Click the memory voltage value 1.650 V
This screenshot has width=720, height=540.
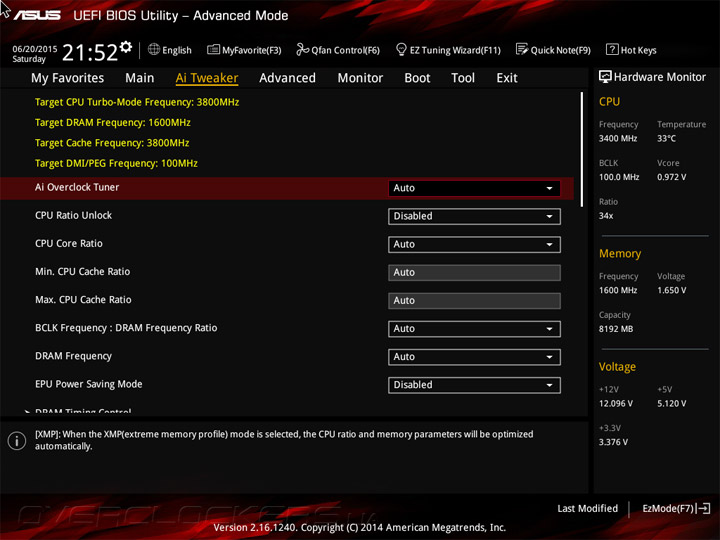click(671, 290)
